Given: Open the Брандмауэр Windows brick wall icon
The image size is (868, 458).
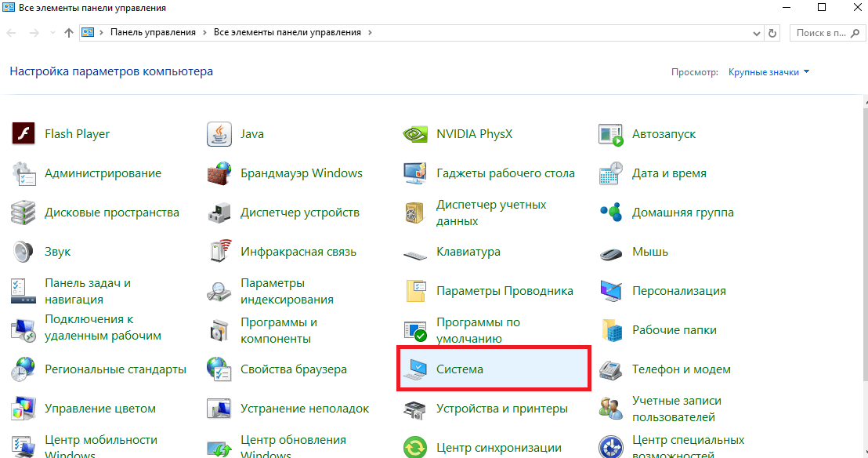Looking at the screenshot, I should 219,173.
